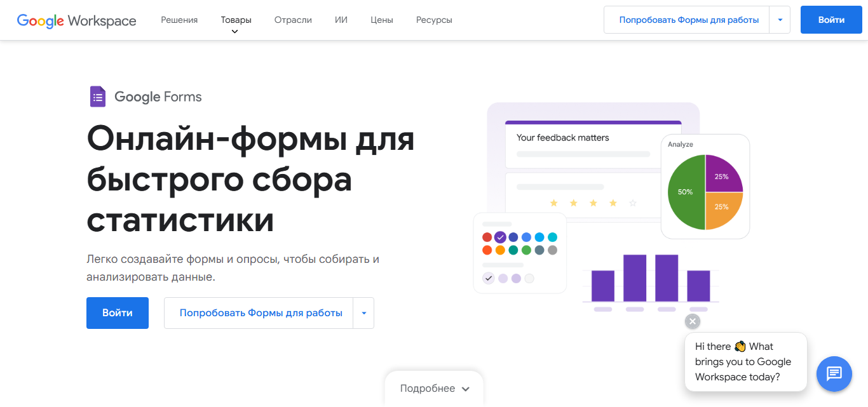Expand the chevron under Товары
This screenshot has width=868, height=407.
pyautogui.click(x=235, y=31)
